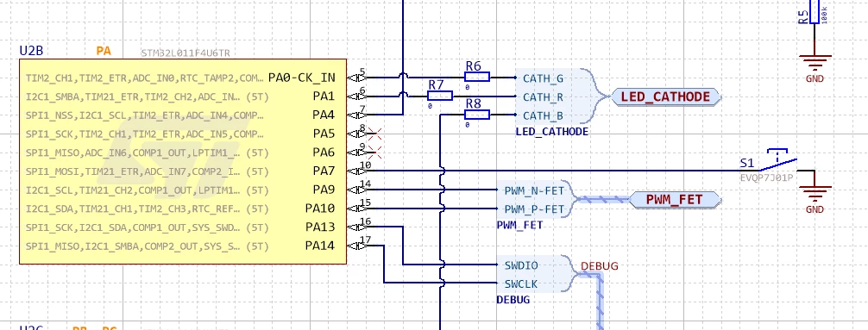Viewport: 868px width, 330px height.
Task: Click the S1 designator text
Action: pyautogui.click(x=747, y=163)
